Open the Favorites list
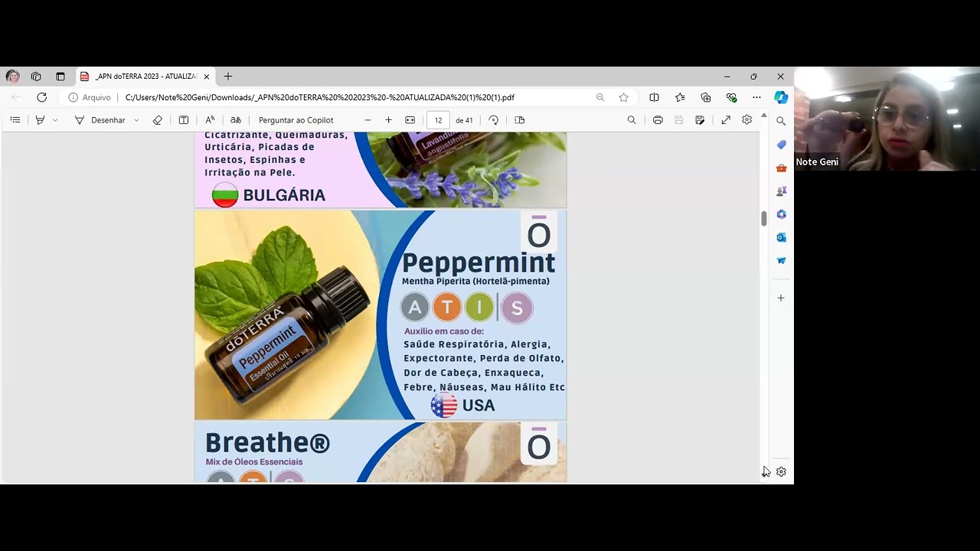Screen dimensions: 980x551 (x=680, y=97)
